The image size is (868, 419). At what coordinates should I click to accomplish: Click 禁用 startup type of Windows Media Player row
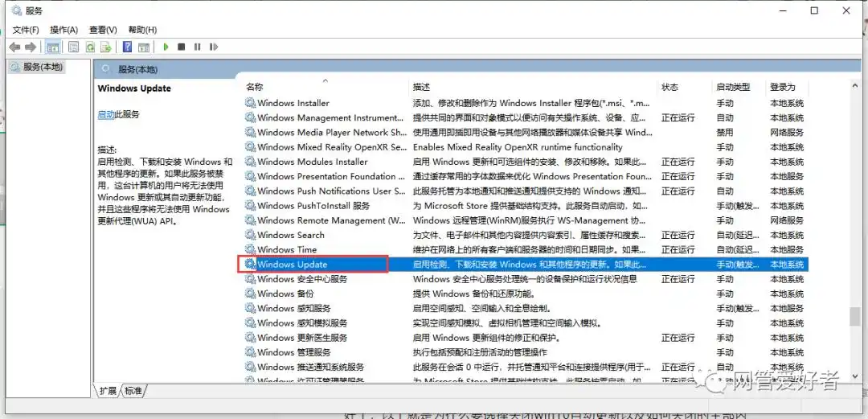725,133
